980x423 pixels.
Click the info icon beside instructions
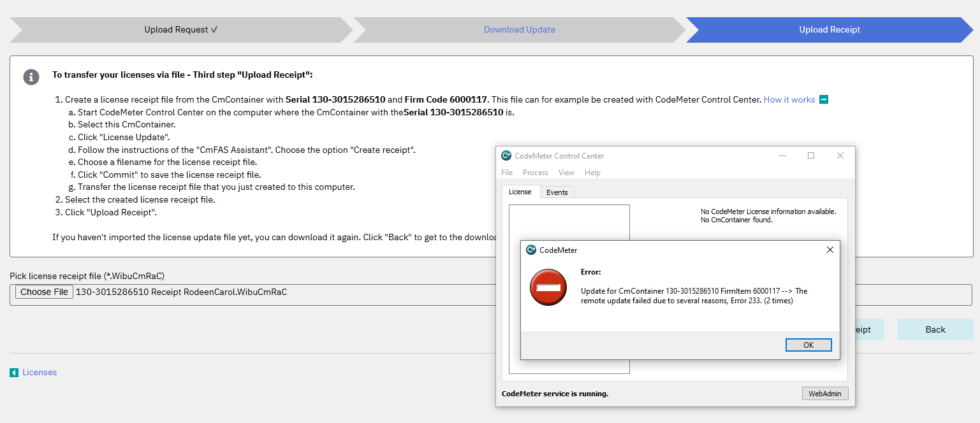coord(31,76)
